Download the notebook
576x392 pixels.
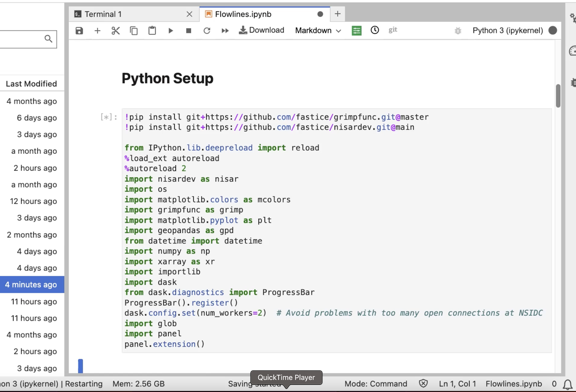coord(261,30)
